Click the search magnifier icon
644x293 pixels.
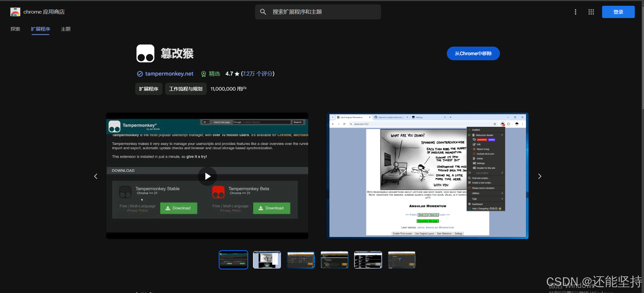(263, 12)
